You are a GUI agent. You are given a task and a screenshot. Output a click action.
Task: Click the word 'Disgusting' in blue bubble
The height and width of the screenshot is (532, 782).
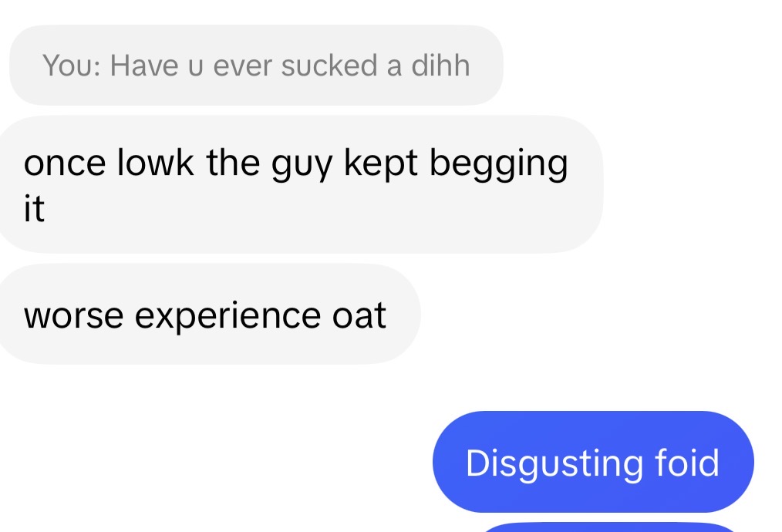coord(554,464)
